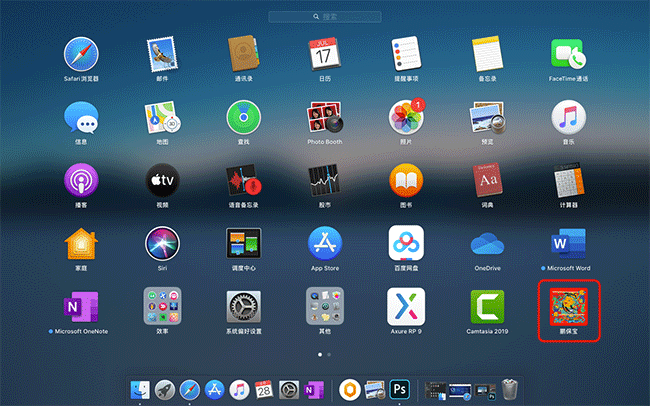Switch to Photoshop in the Dock
Image resolution: width=650 pixels, height=406 pixels.
[400, 390]
